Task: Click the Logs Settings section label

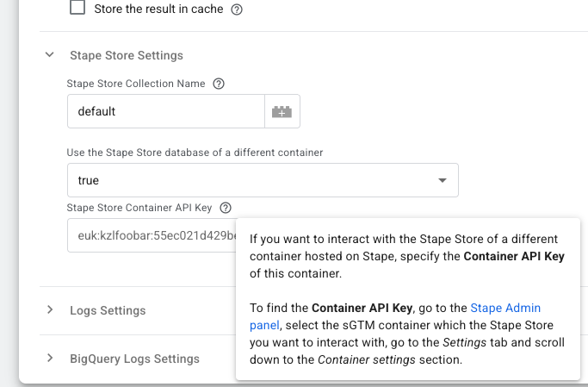Action: 108,310
